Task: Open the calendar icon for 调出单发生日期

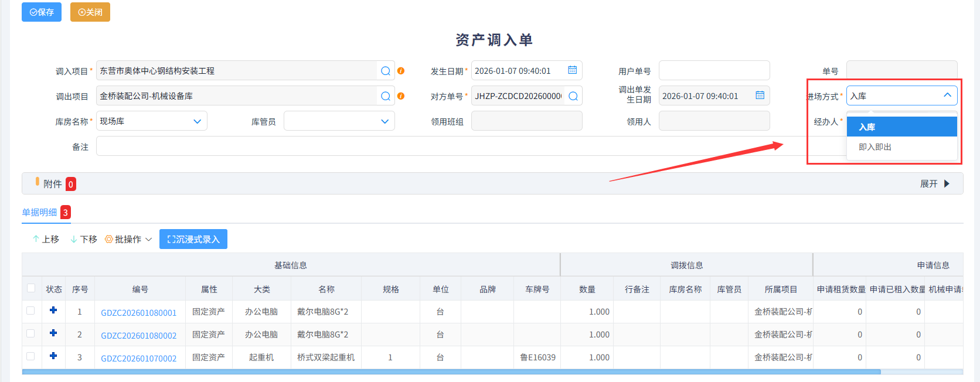Action: [760, 95]
